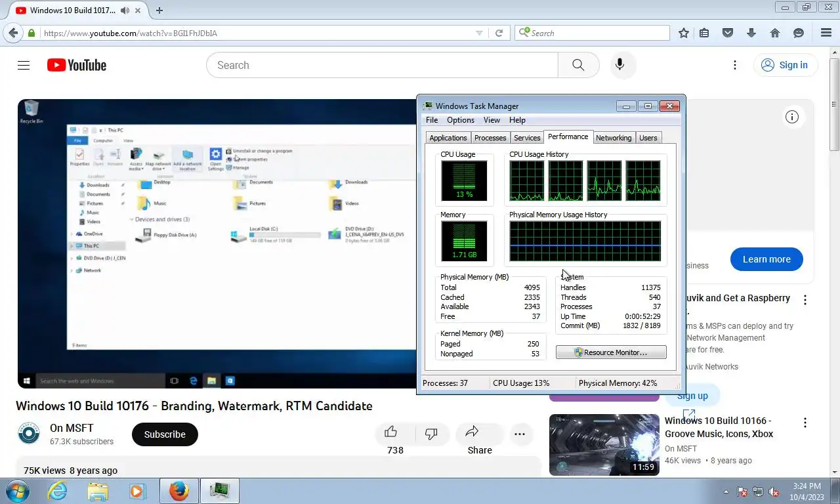
Task: Open Windows Explorer from taskbar
Action: (x=98, y=491)
